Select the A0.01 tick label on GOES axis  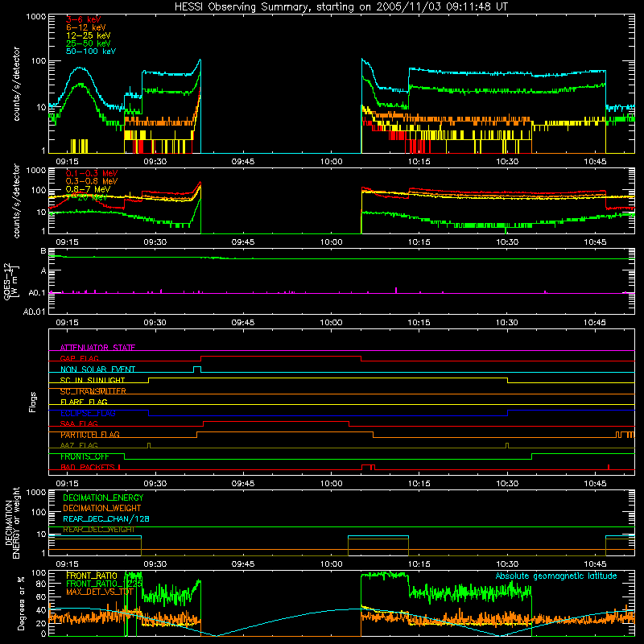tap(35, 312)
